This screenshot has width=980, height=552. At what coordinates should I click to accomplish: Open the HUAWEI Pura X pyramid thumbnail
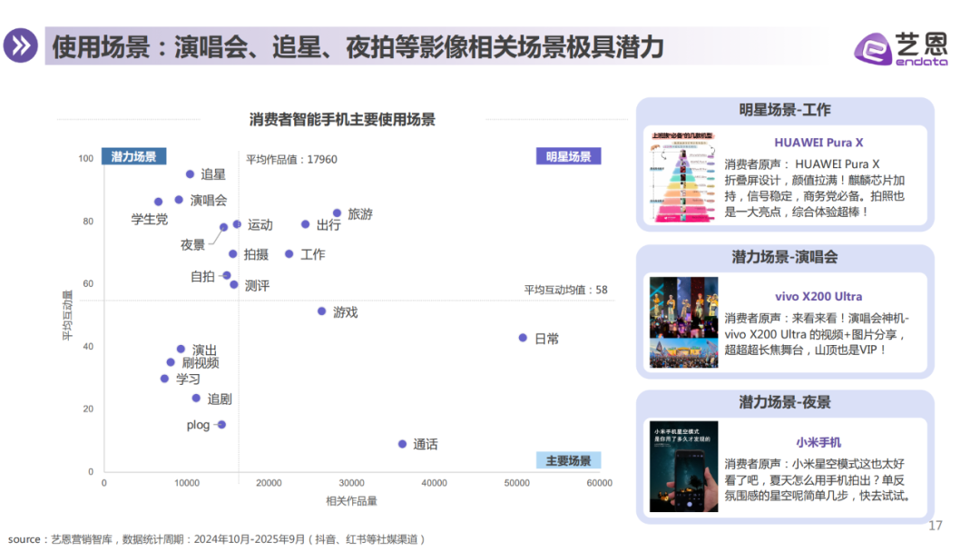[x=683, y=177]
